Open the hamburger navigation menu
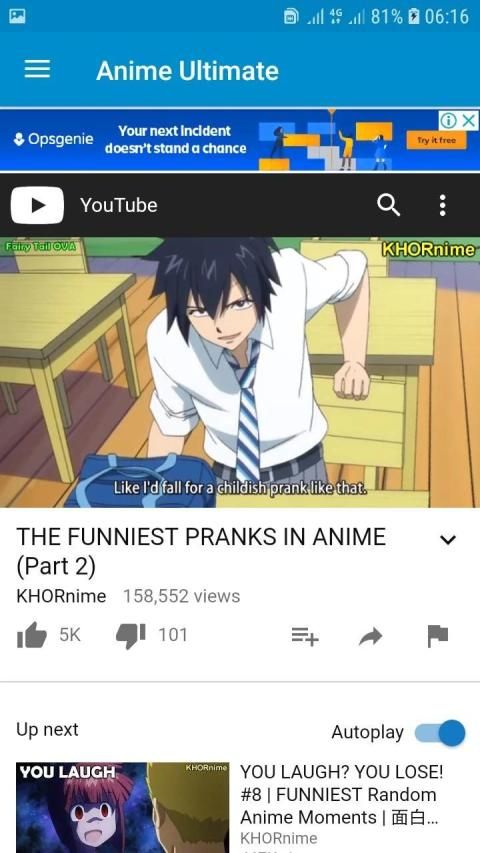The height and width of the screenshot is (853, 480). tap(37, 70)
